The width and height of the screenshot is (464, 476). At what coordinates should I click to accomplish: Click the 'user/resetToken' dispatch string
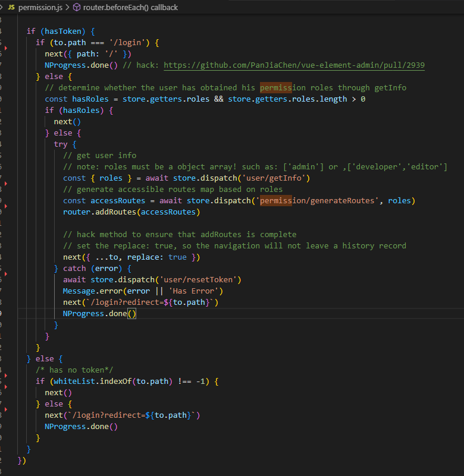click(198, 279)
